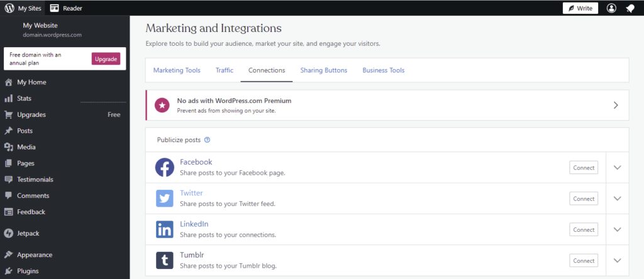
Task: Click the My Website site name
Action: (x=40, y=25)
